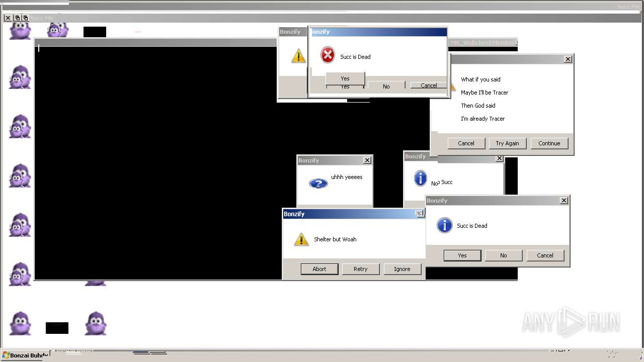Close the info-icon Succ is Dead dialog

(564, 201)
